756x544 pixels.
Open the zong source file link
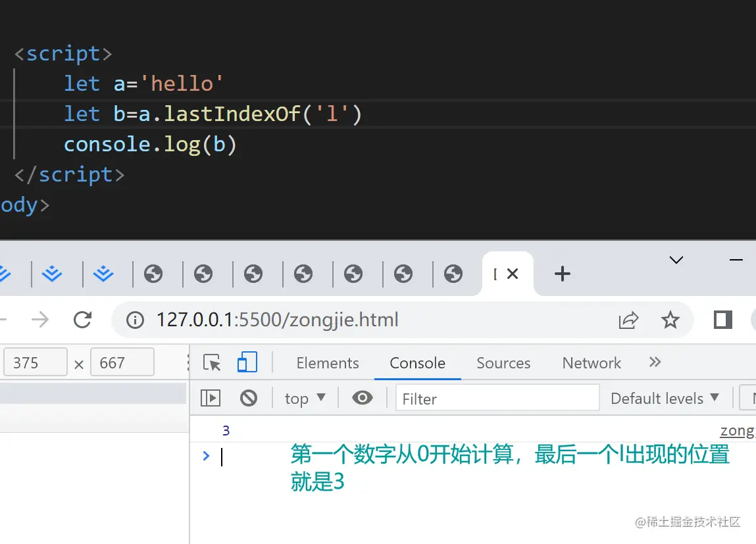(x=738, y=431)
